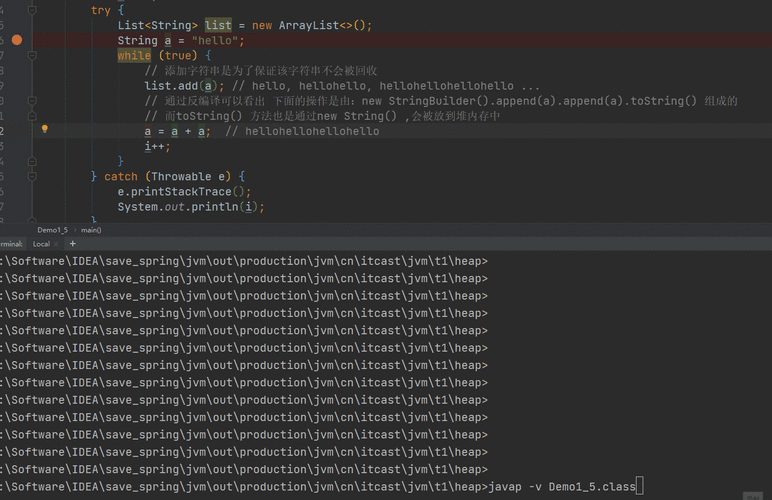
Task: Click the ArrayList class name in code
Action: 308,25
